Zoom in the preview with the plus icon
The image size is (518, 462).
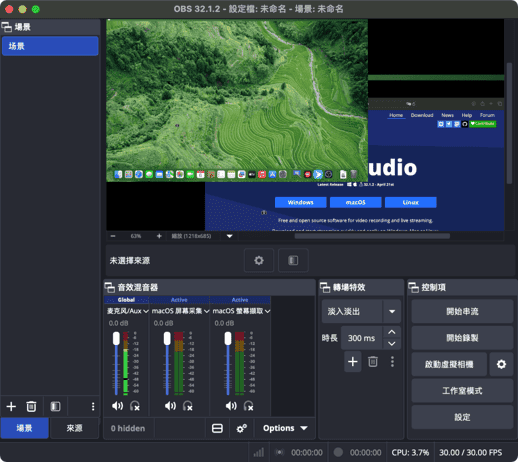(159, 236)
